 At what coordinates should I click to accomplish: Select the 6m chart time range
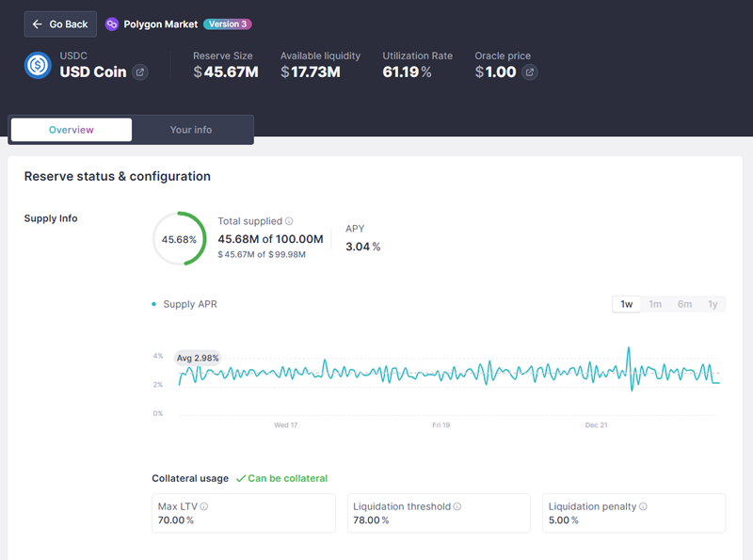684,304
